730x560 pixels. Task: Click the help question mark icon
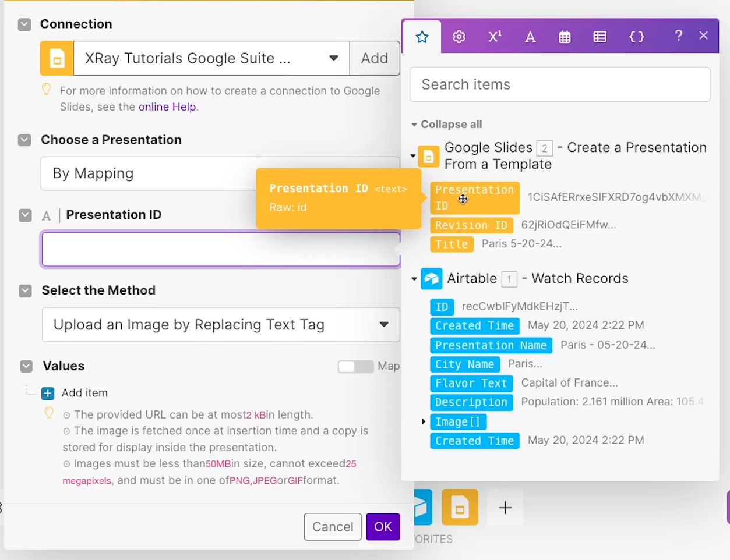pyautogui.click(x=678, y=36)
